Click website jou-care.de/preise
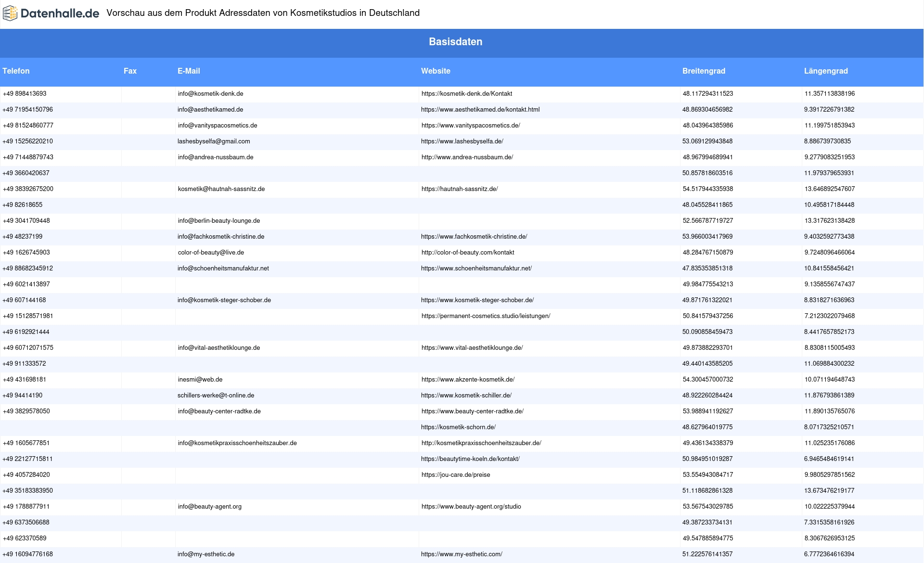Screen dimensions: 924x563 tap(456, 475)
